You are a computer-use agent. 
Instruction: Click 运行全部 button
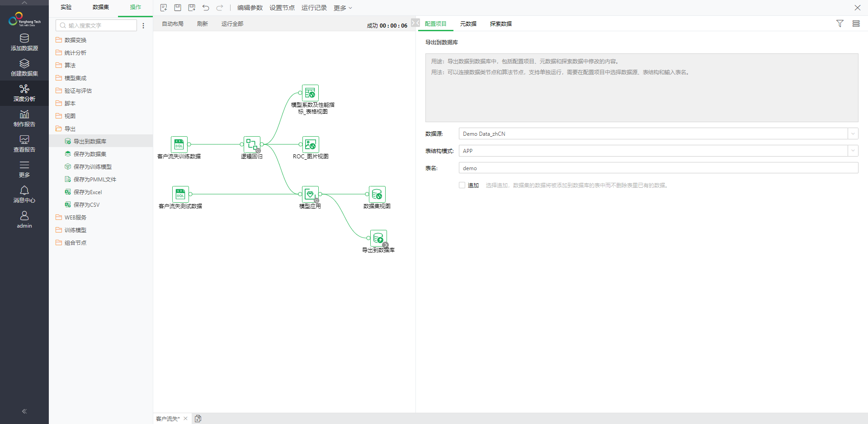tap(232, 24)
